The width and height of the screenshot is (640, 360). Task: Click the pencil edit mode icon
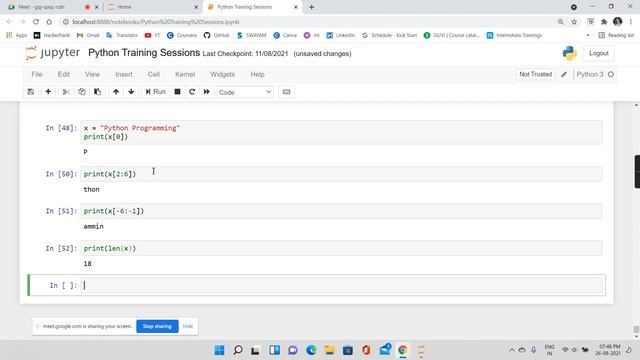click(564, 74)
